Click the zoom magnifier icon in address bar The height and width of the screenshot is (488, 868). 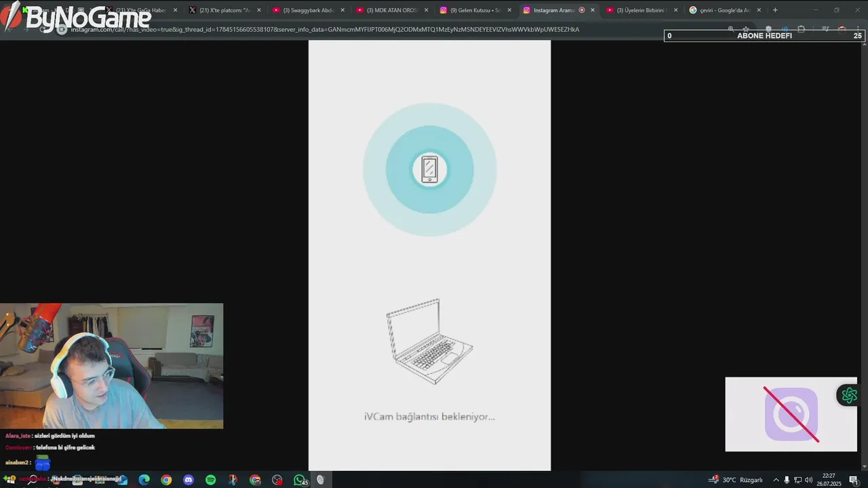click(731, 29)
